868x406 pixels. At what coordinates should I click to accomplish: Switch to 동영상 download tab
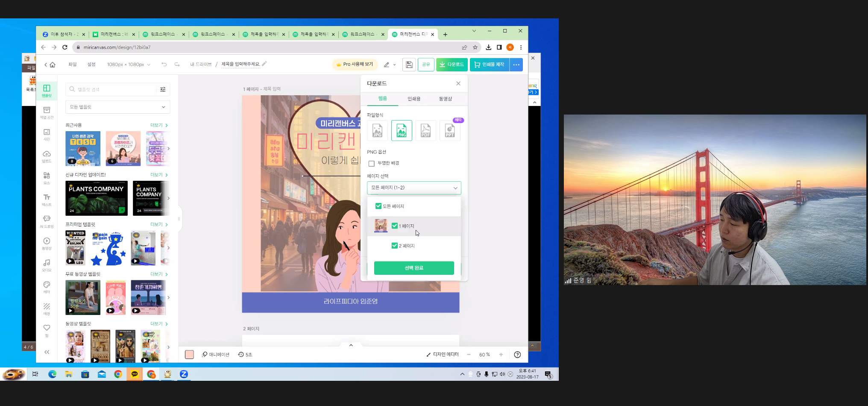(x=445, y=99)
